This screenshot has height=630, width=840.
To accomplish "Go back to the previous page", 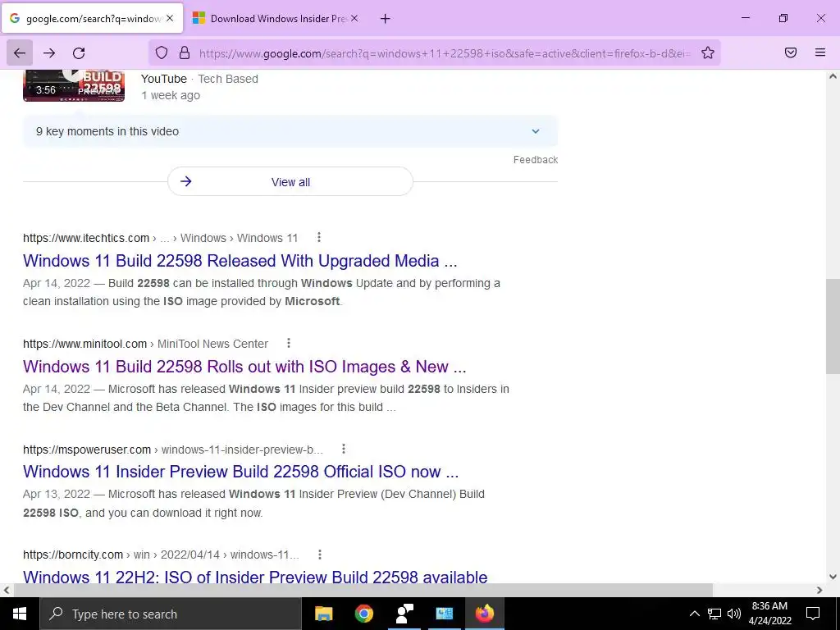I will click(x=20, y=52).
